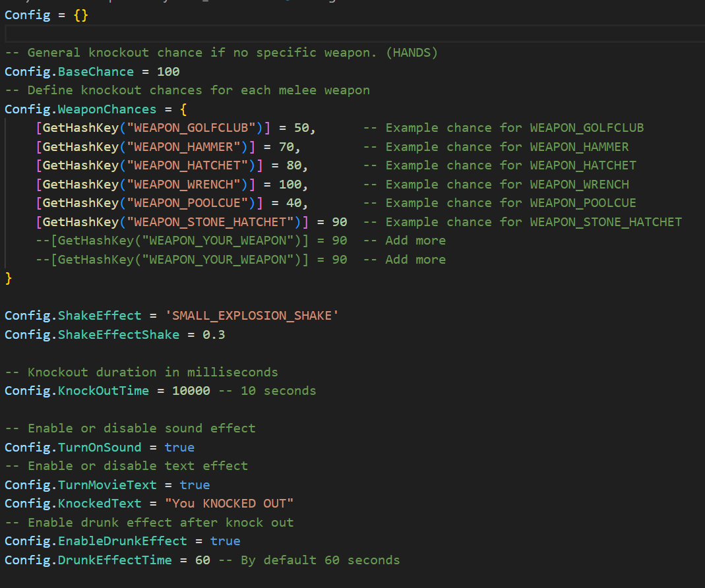Click the Config.BaseChance value 100
Viewport: 705px width, 588px height.
[x=168, y=72]
